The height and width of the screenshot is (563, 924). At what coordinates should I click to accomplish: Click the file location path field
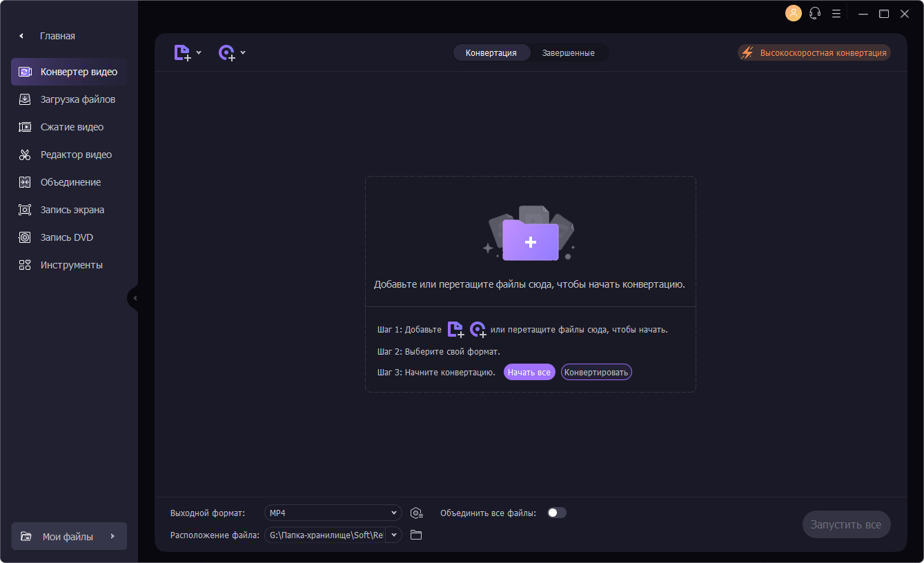[x=324, y=535]
